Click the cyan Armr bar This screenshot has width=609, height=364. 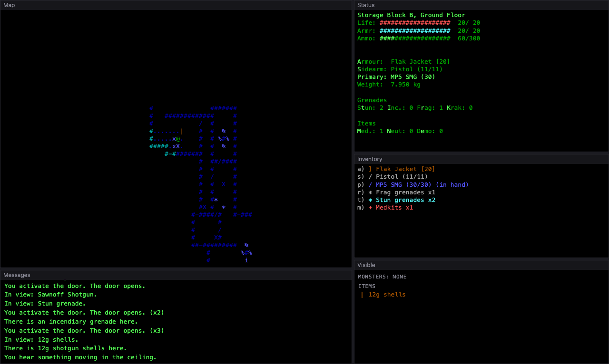(415, 30)
